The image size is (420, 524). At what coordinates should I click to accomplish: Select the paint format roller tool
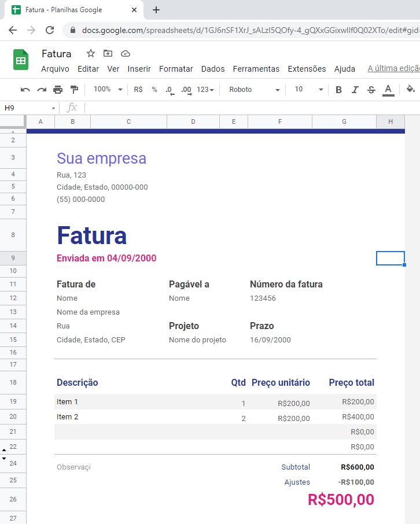(74, 90)
